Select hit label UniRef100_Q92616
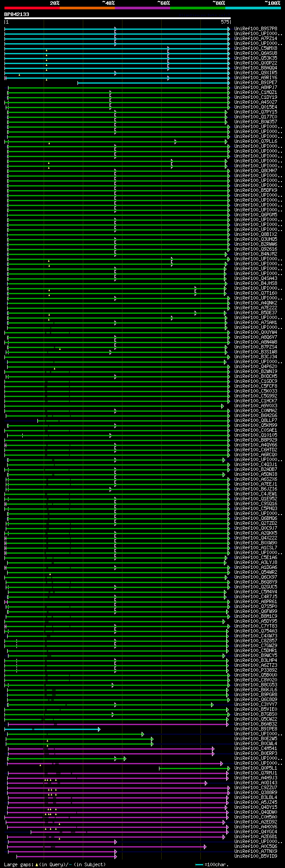Image resolution: width=285 pixels, height=868 pixels. tap(256, 249)
